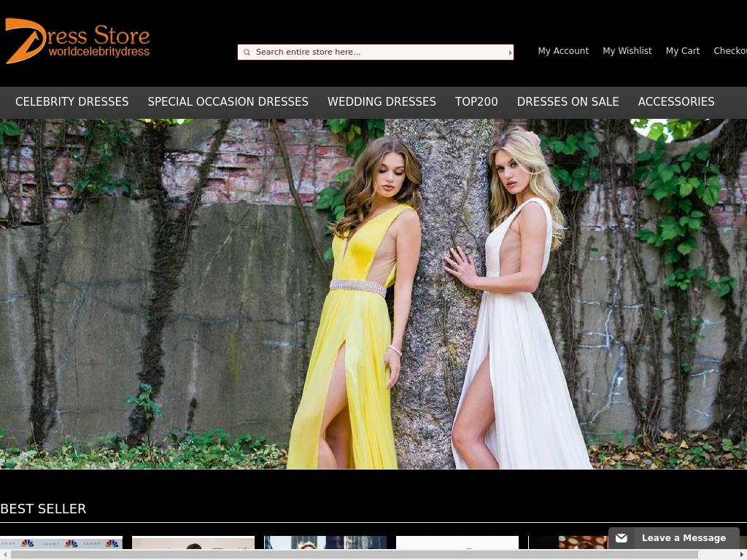The height and width of the screenshot is (560, 747).
Task: Open the Celebrity Dresses menu
Action: (71, 102)
